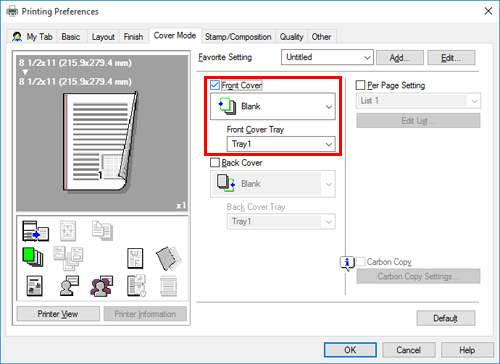Confirm settings with the OK button
The height and width of the screenshot is (364, 500).
350,350
